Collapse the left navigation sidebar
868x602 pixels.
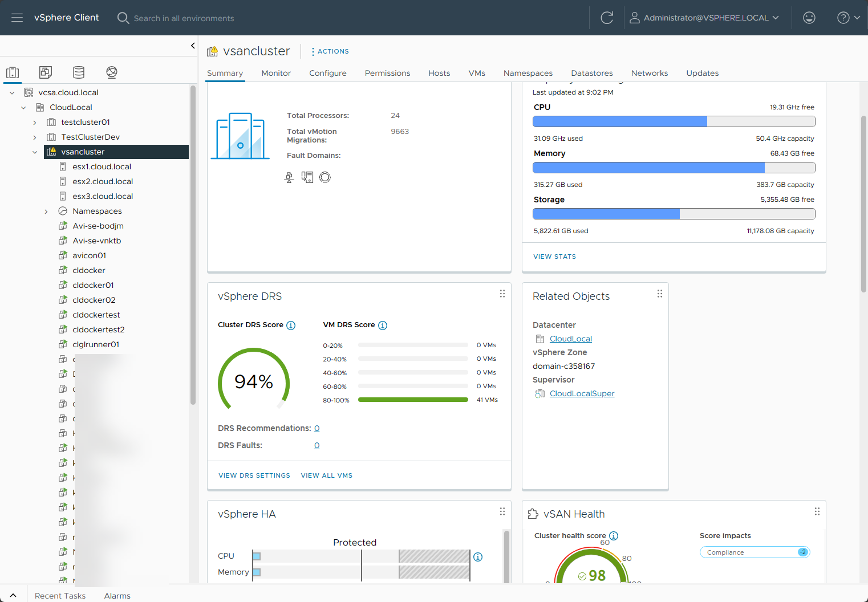(193, 46)
